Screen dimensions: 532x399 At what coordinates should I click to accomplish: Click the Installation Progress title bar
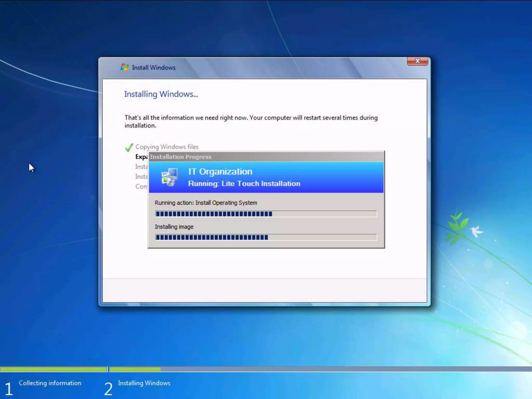pos(266,157)
